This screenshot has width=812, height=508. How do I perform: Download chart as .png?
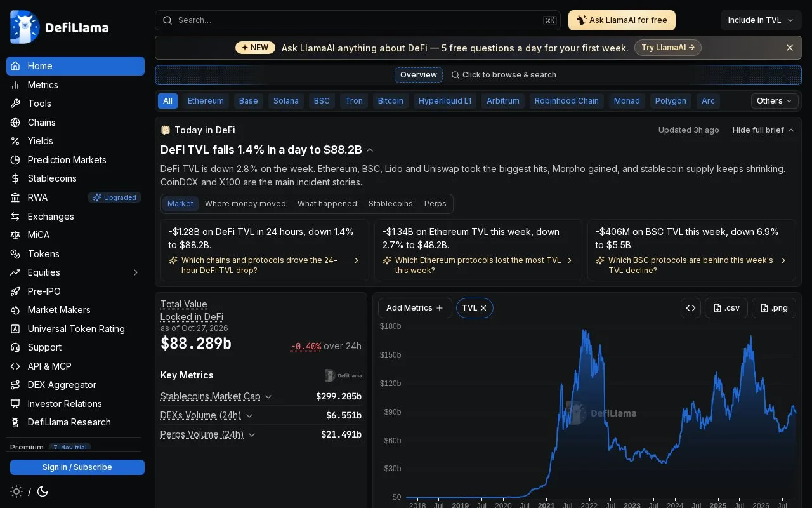774,308
